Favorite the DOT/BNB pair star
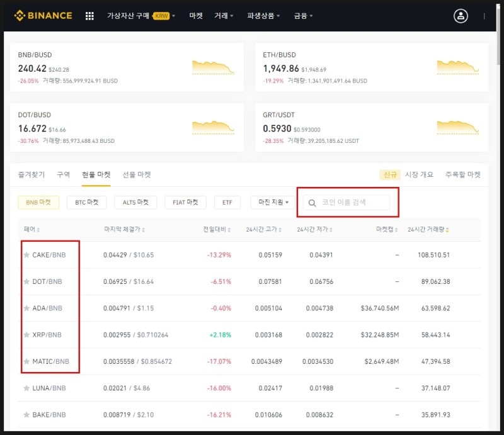The height and width of the screenshot is (435, 504). pyautogui.click(x=26, y=281)
